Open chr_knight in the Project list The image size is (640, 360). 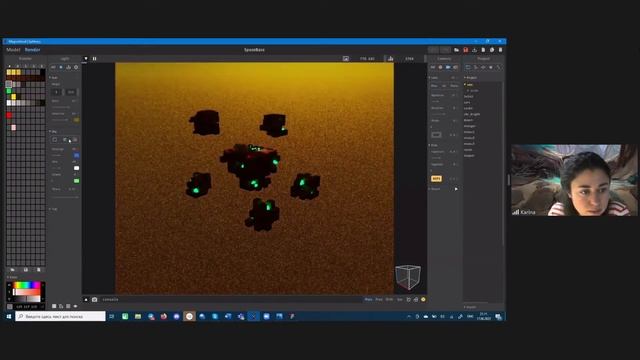pyautogui.click(x=472, y=114)
